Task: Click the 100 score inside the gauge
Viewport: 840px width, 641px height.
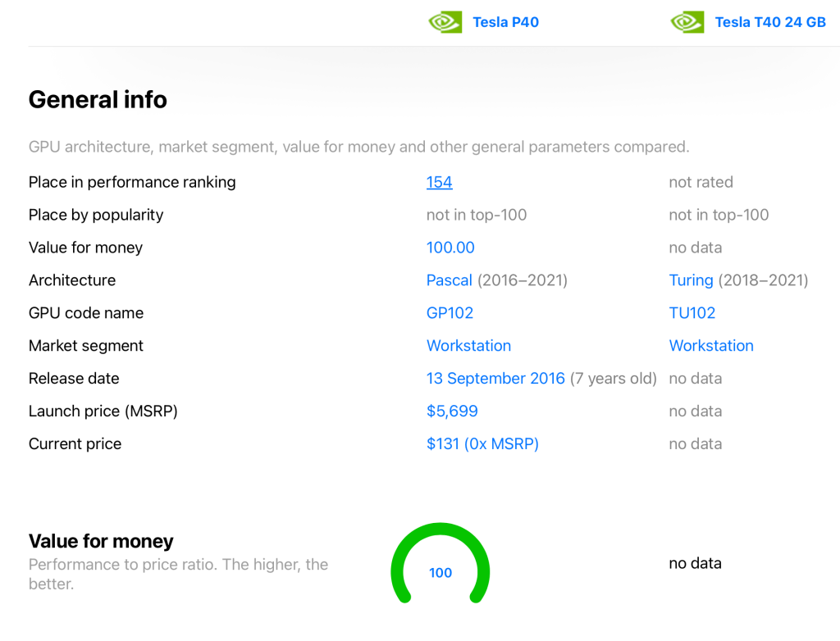Action: (x=441, y=573)
